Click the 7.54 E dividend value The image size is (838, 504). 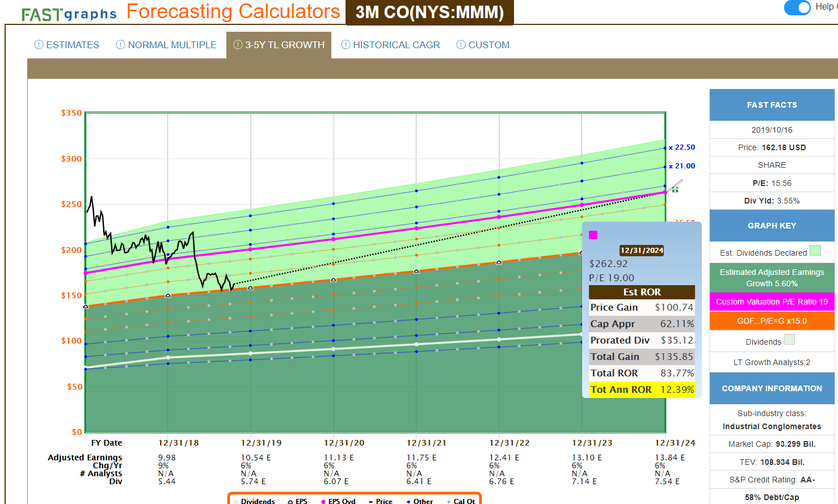(x=667, y=481)
